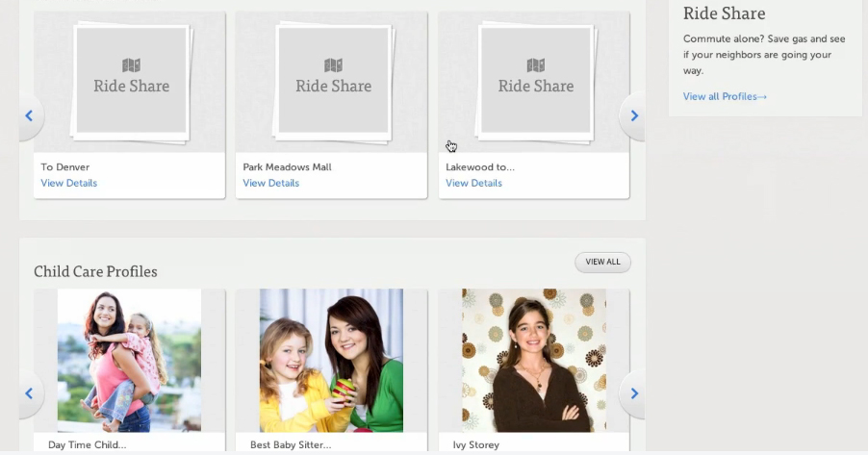Open Ivy Storey's profile photo
868x455 pixels.
[533, 360]
